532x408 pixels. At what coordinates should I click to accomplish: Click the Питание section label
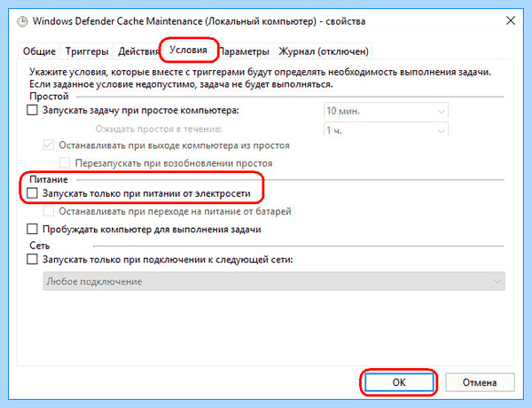49,179
